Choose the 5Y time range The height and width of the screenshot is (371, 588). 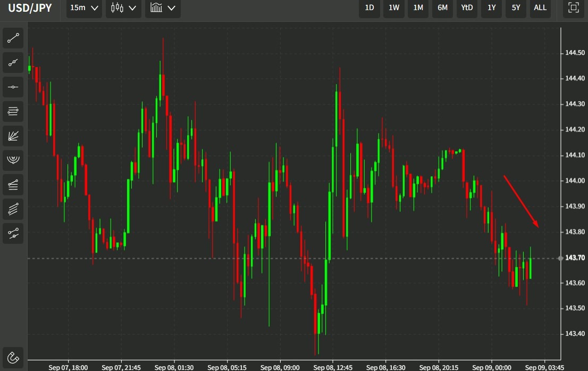click(x=516, y=7)
